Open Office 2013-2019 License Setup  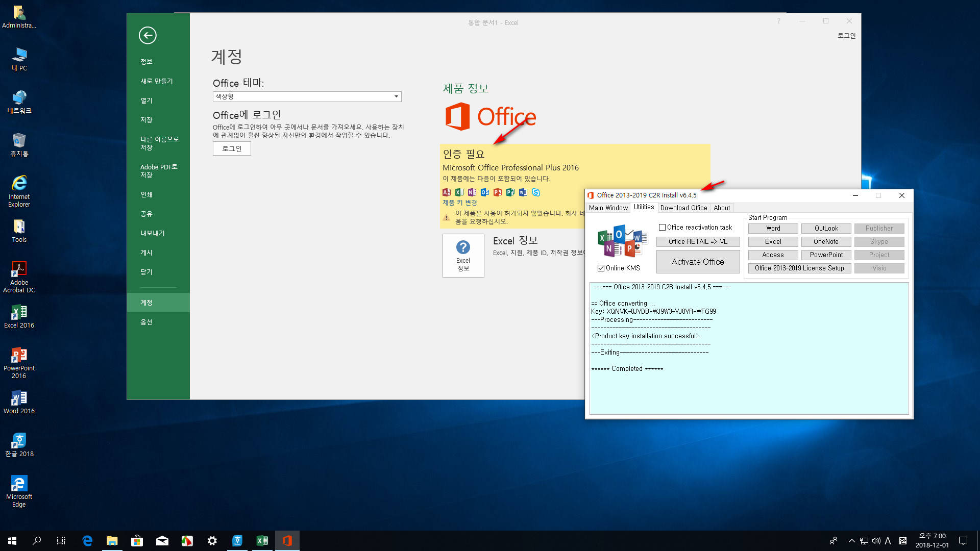799,268
